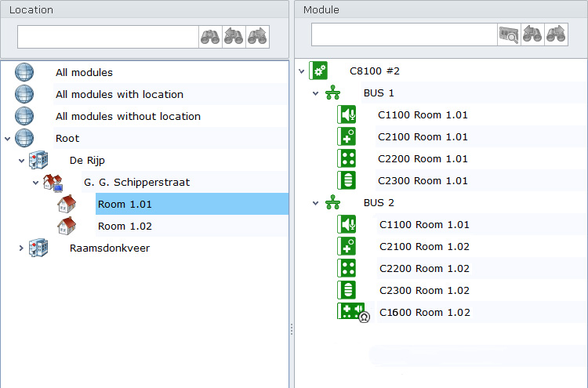Click find previous in Location search
Image resolution: width=588 pixels, height=388 pixels.
(x=234, y=37)
